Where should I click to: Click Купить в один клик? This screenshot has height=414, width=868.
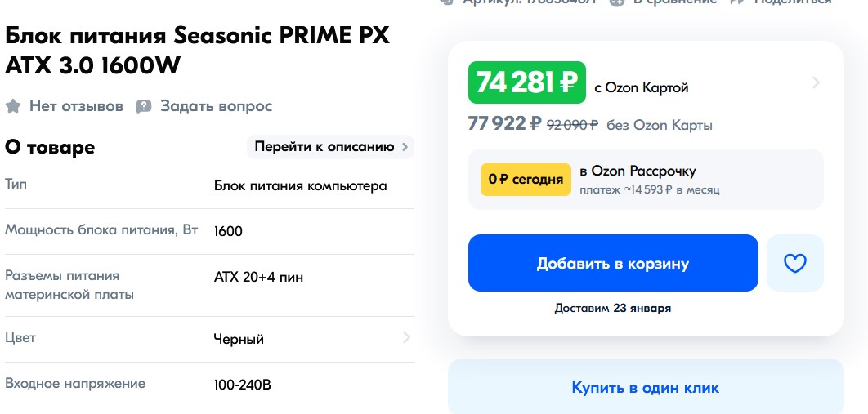coord(646,388)
